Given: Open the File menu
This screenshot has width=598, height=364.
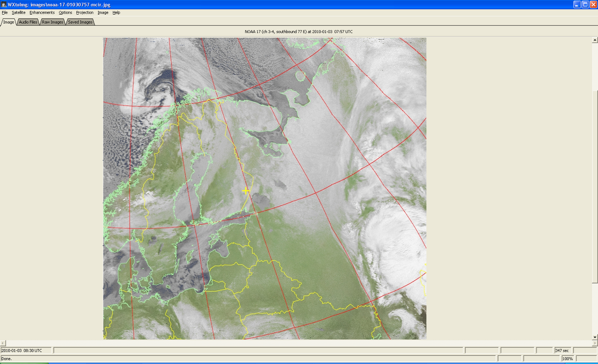Looking at the screenshot, I should [5, 13].
